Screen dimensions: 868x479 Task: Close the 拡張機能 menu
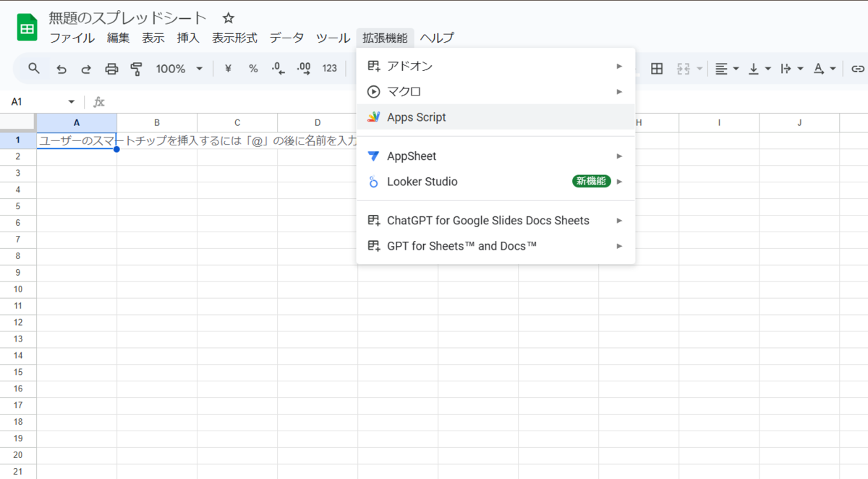pos(386,38)
